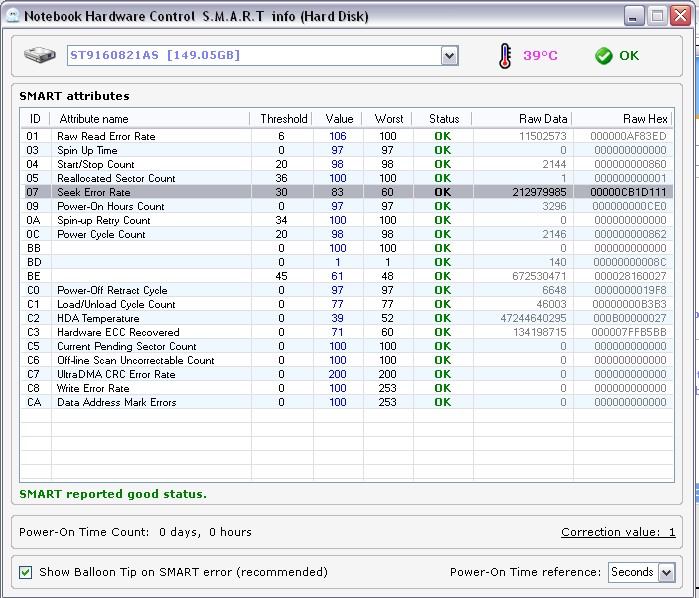Image resolution: width=699 pixels, height=598 pixels.
Task: Click raw data value 11502573
Action: 543,136
